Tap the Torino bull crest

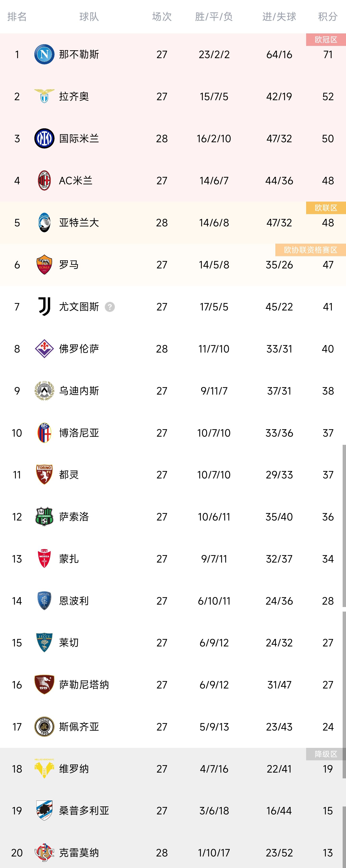click(44, 475)
